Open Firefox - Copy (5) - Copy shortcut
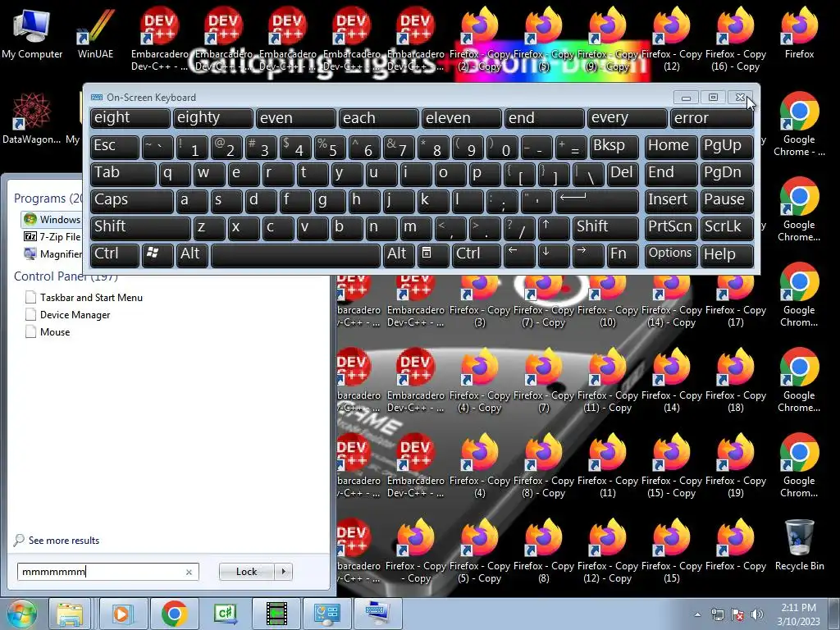 (479, 550)
